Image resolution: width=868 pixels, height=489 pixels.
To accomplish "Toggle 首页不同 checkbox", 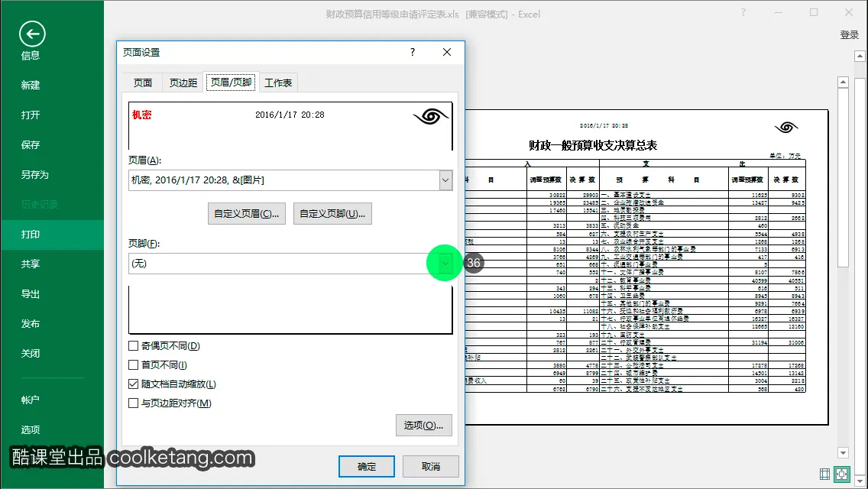I will click(133, 365).
